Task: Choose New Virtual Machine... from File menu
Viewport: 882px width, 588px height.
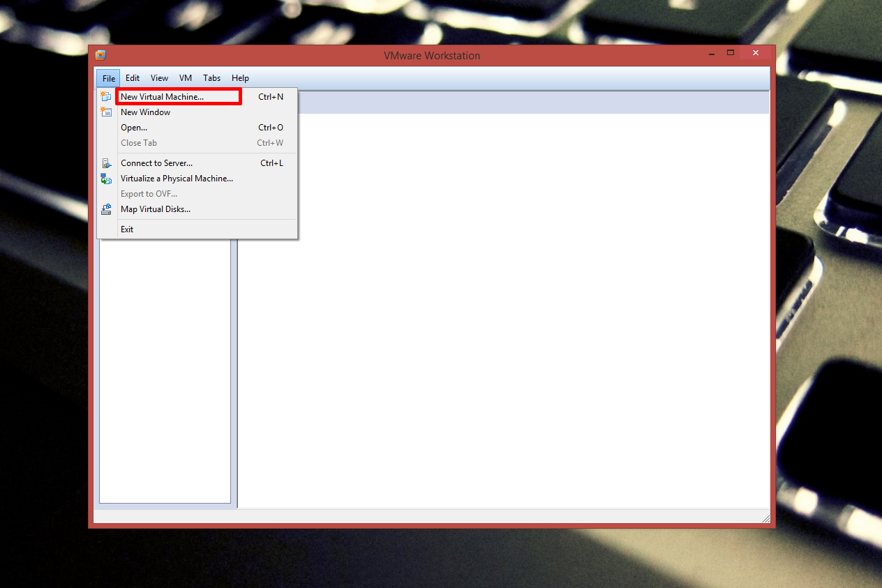Action: click(198, 97)
